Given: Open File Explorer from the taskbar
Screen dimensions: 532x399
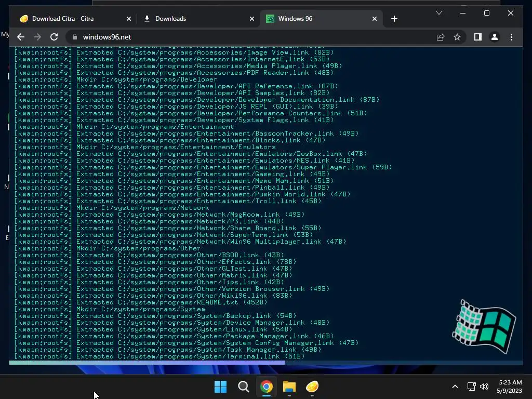Looking at the screenshot, I should [289, 387].
